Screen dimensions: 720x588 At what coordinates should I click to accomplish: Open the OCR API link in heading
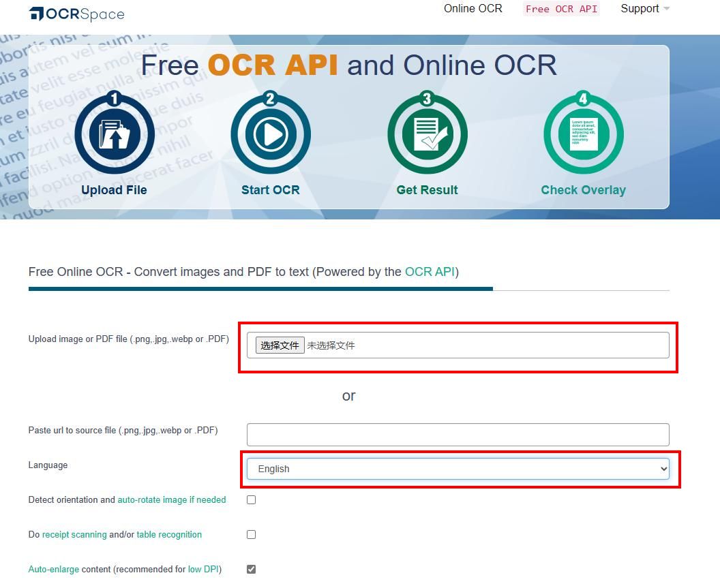pos(430,272)
